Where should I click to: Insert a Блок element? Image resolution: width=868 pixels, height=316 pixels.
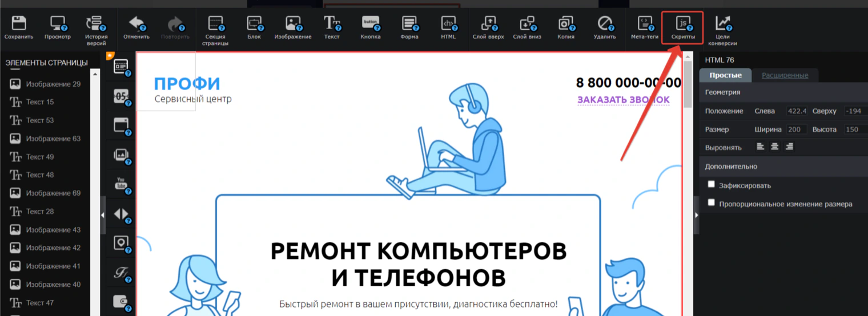(x=254, y=23)
